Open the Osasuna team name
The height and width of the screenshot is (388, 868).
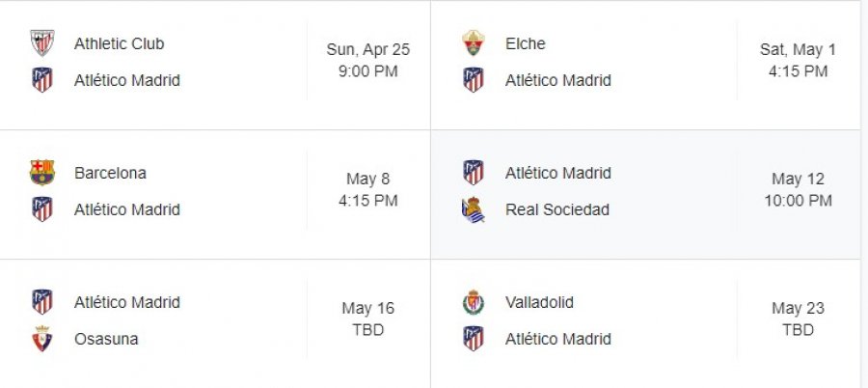(x=106, y=339)
